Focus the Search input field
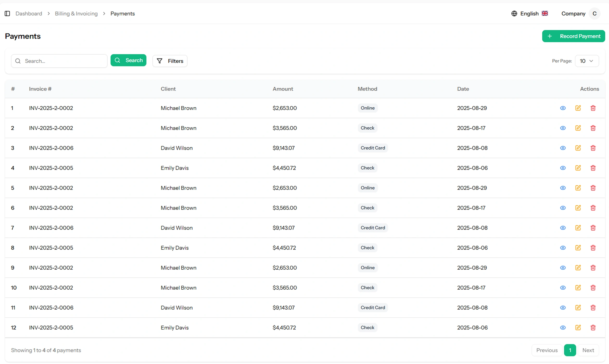 [62, 61]
